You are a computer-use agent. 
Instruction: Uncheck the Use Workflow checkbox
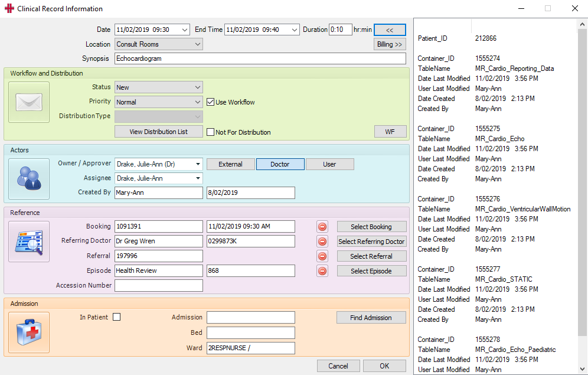pos(210,102)
